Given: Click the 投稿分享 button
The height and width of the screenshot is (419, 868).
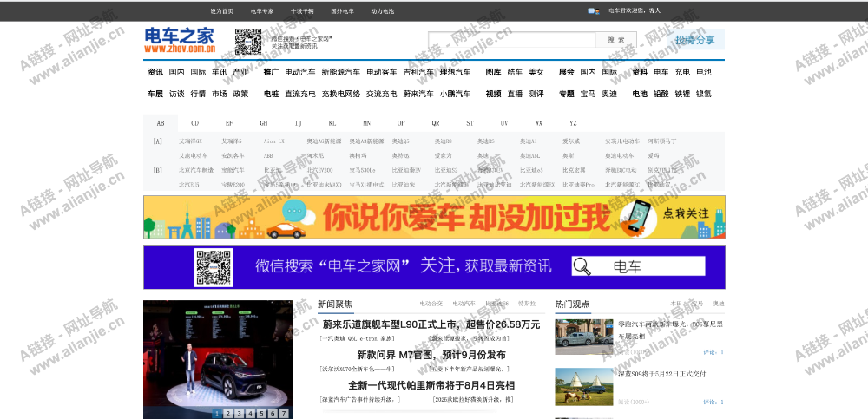Looking at the screenshot, I should point(694,40).
